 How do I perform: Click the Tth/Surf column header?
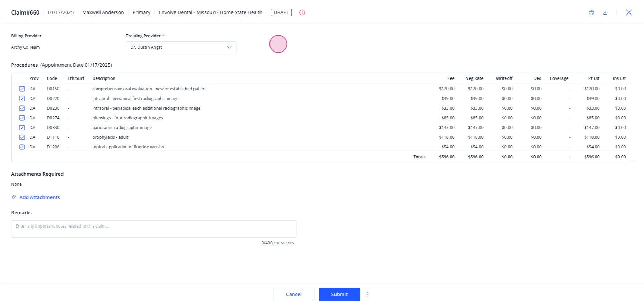click(76, 78)
